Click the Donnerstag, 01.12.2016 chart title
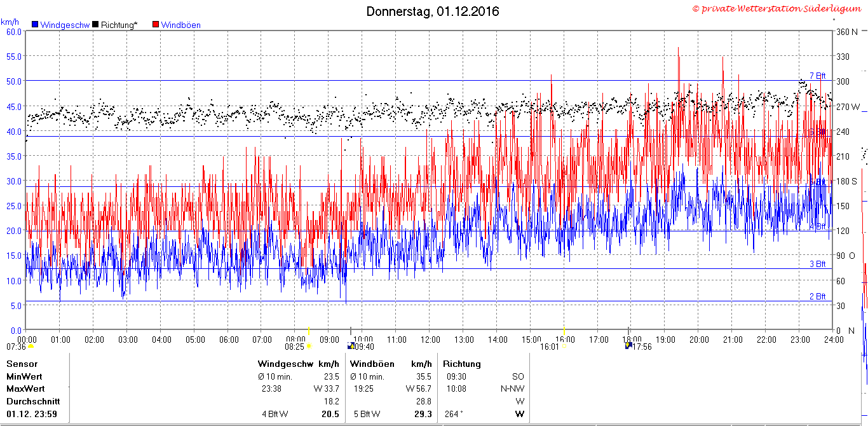 pyautogui.click(x=433, y=11)
